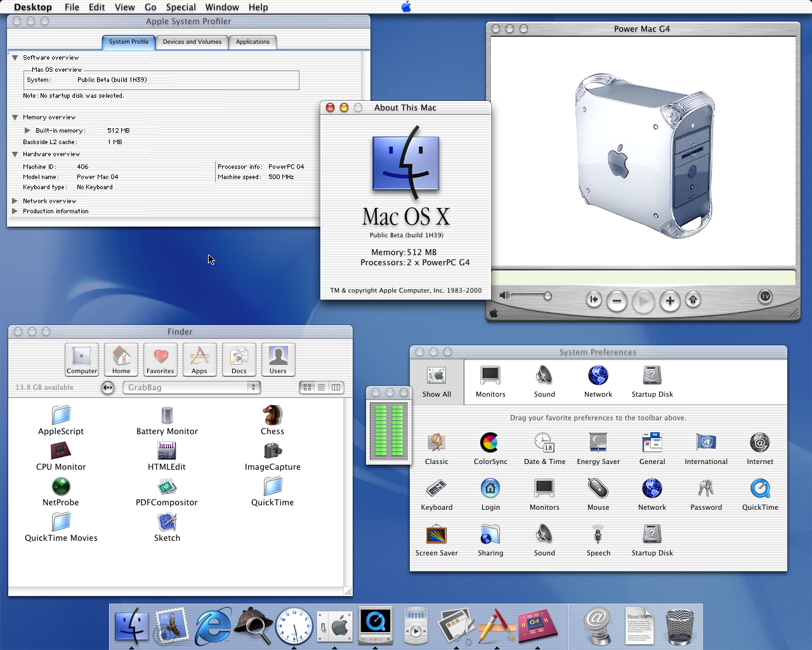
Task: Open the Energy Saver preference pane
Action: (598, 442)
